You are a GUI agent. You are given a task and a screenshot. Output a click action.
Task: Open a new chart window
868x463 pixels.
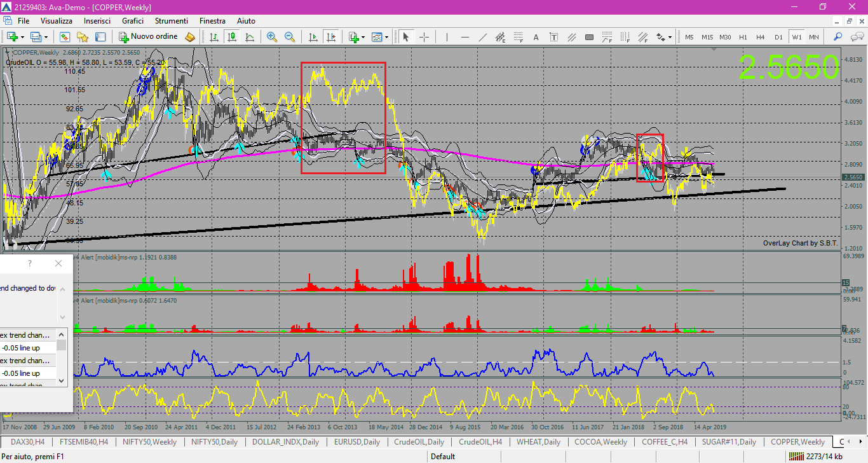[12, 37]
